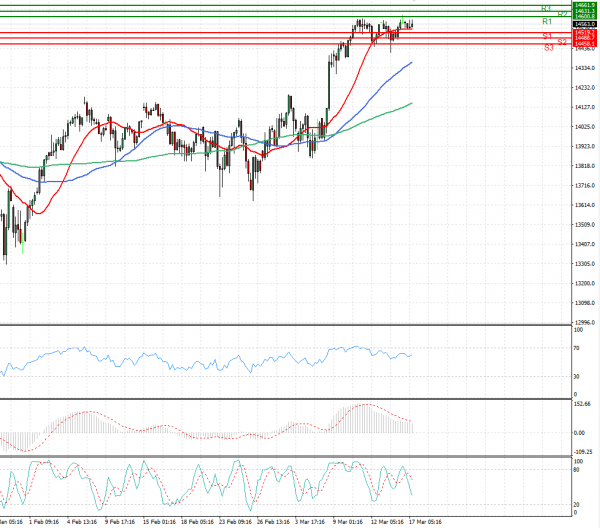Image resolution: width=600 pixels, height=528 pixels.
Task: Click price axis value 13509.0
Action: tap(585, 225)
